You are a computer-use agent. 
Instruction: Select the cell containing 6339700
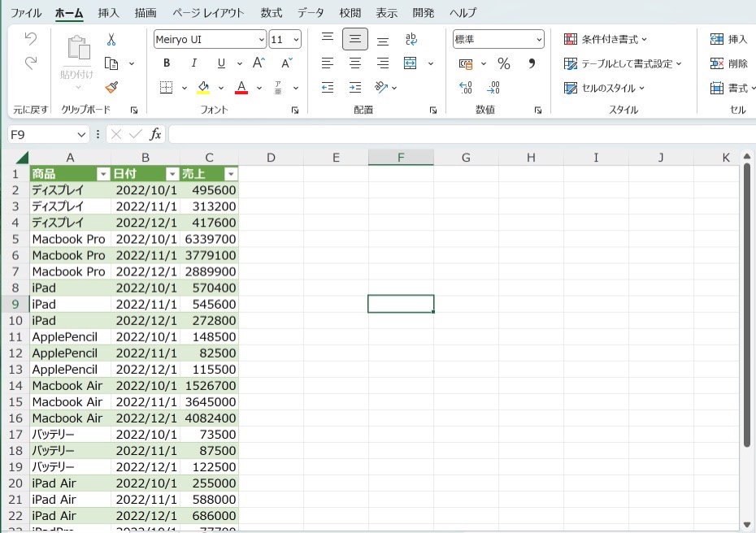209,239
